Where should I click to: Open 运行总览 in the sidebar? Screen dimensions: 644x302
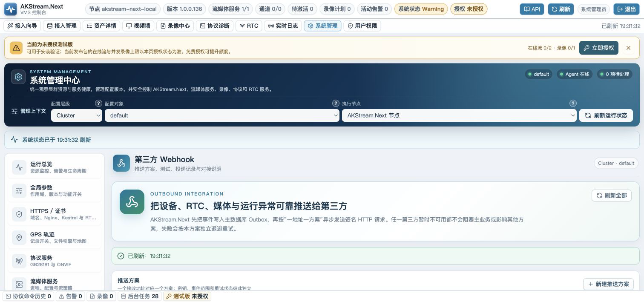coord(55,167)
